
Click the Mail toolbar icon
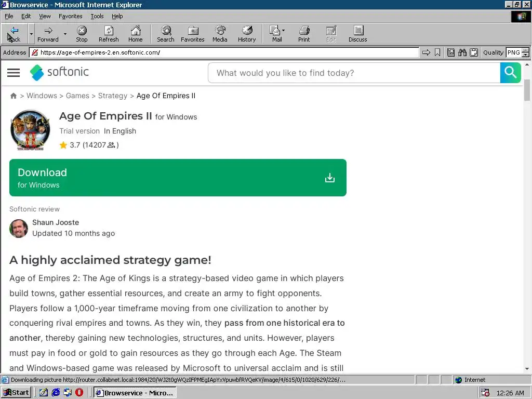(276, 34)
